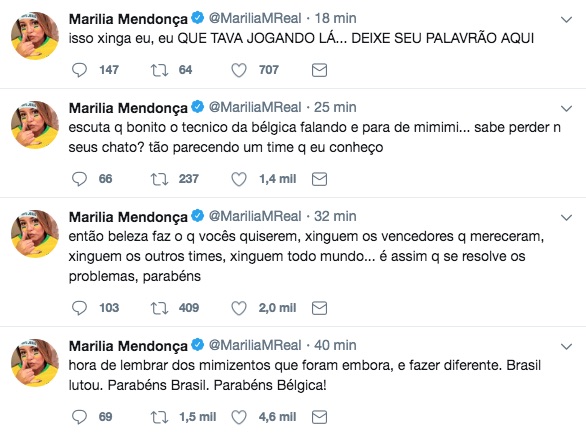Screen dimensions: 586x434
Task: Send the 18 min tweet by direct message
Action: [319, 70]
